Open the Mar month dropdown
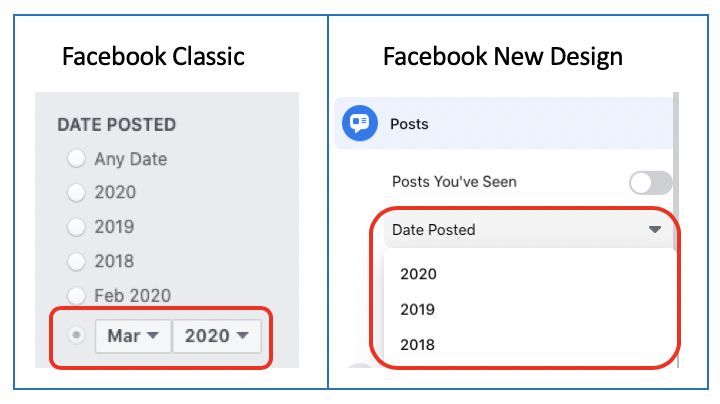The height and width of the screenshot is (404, 720). tap(133, 336)
